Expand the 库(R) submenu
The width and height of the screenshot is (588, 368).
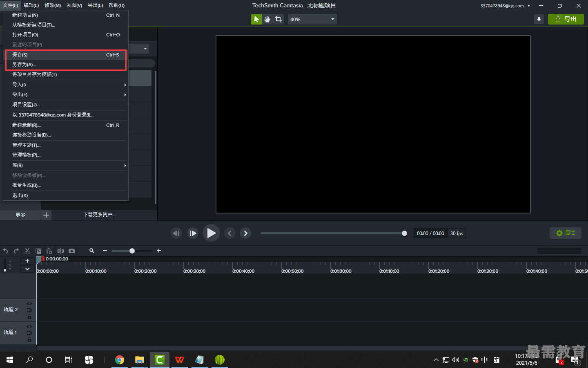[x=66, y=165]
